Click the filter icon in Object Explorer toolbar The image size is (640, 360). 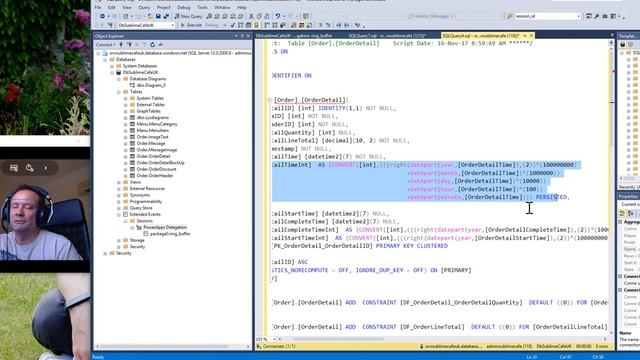(144, 44)
